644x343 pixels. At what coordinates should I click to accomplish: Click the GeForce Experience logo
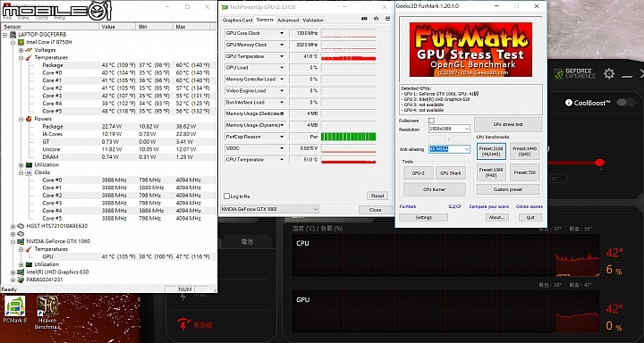click(x=574, y=74)
